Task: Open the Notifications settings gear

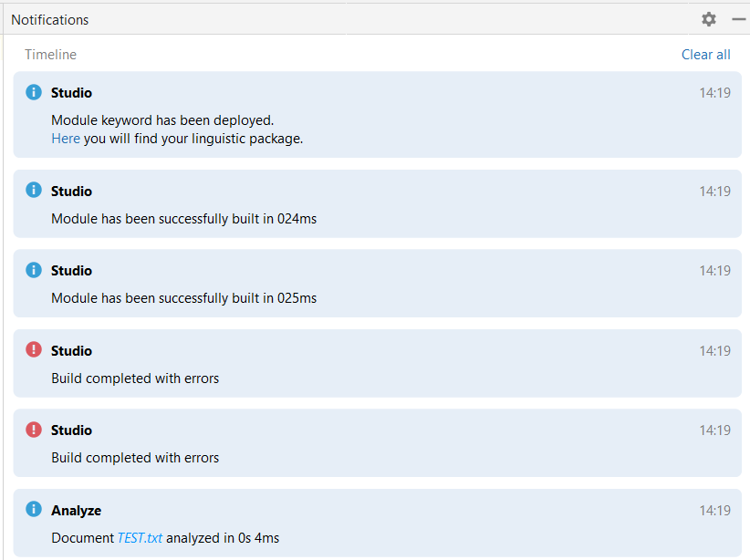Action: pos(709,19)
